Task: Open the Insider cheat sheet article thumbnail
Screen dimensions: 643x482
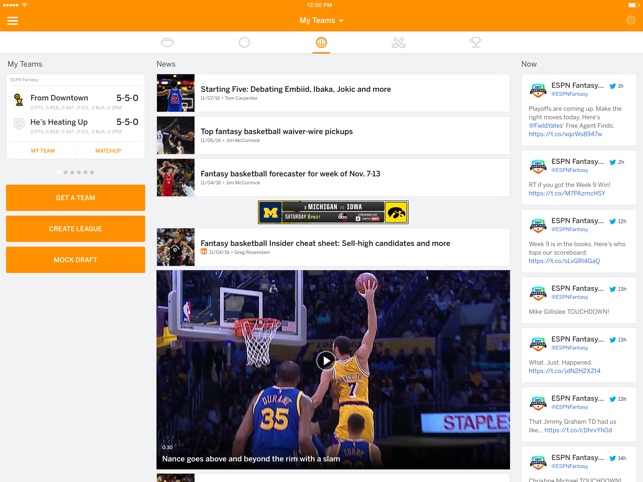Action: point(175,247)
